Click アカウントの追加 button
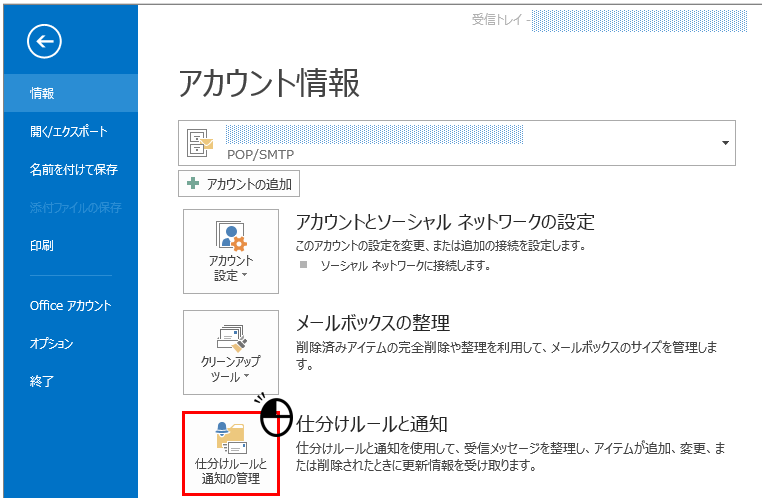 point(239,184)
